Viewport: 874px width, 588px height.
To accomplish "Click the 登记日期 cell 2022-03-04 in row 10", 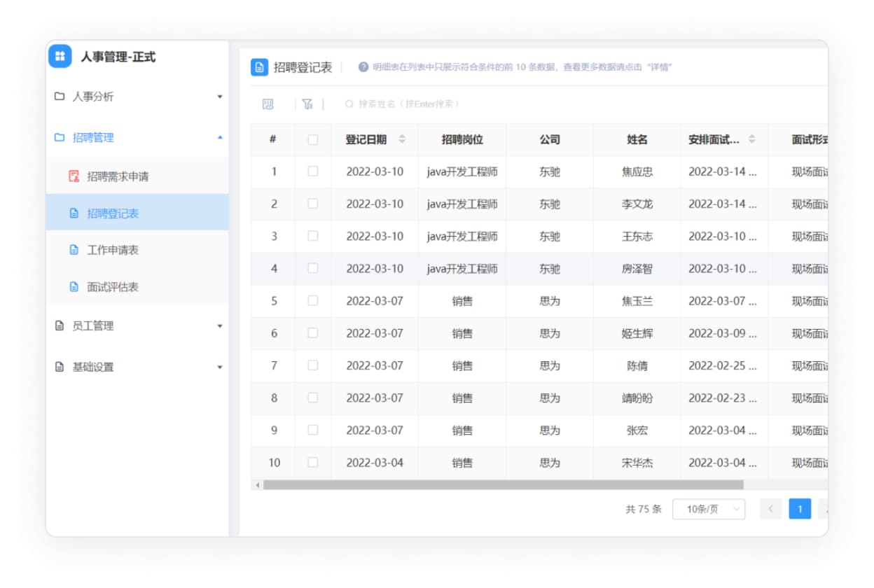I will pos(375,463).
